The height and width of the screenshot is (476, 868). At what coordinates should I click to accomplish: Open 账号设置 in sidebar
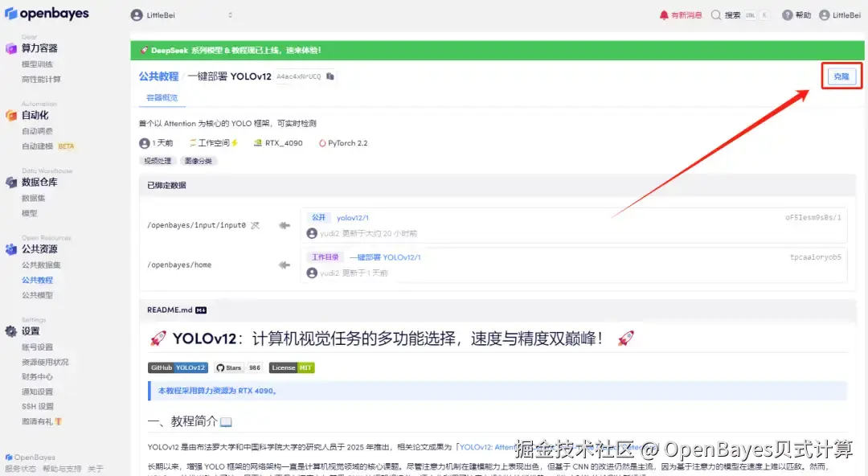tap(37, 347)
